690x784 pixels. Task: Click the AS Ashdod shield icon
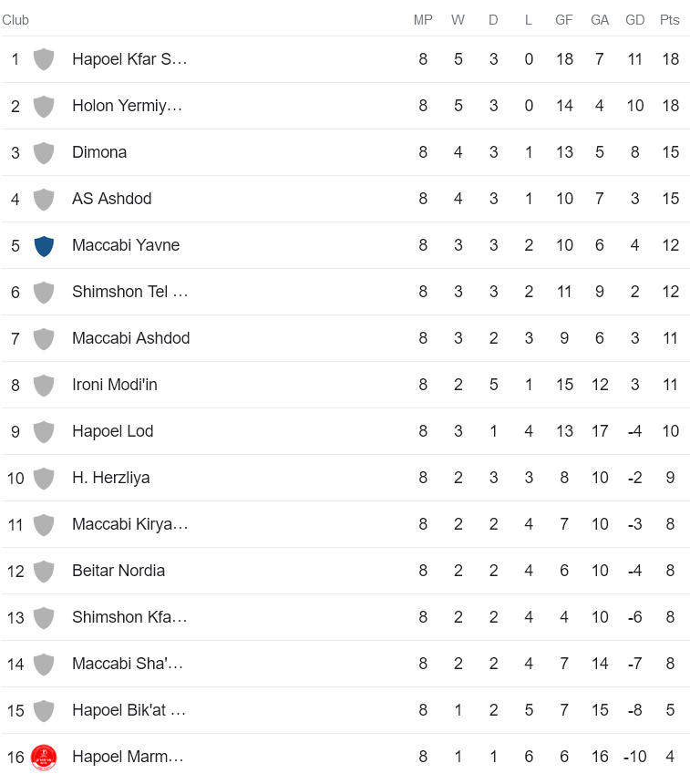[x=44, y=199]
